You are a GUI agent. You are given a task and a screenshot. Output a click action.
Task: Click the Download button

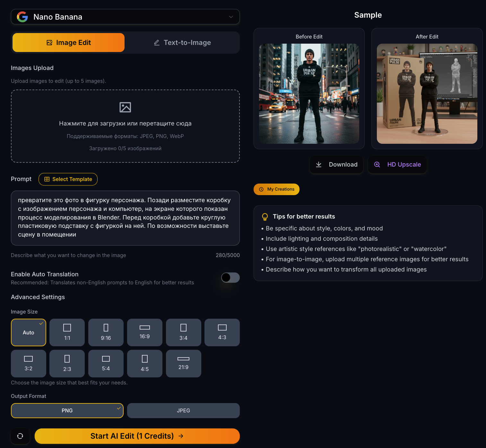coord(336,165)
